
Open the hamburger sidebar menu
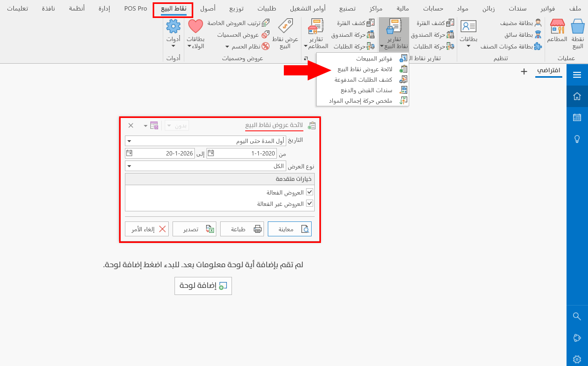[577, 75]
